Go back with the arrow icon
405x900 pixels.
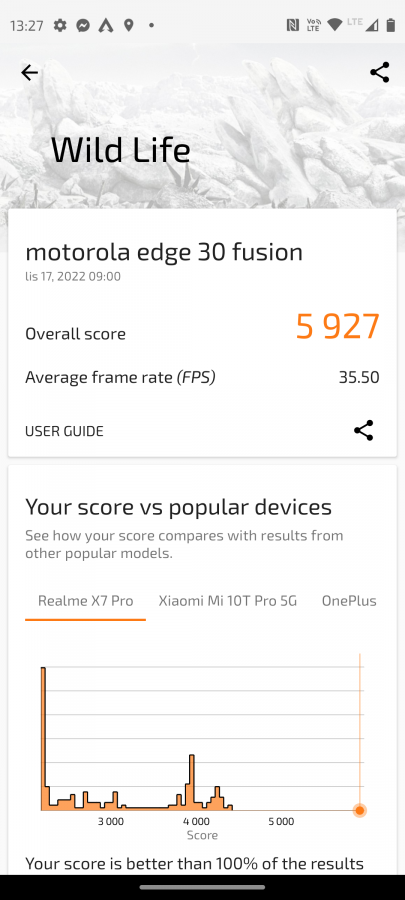point(29,72)
